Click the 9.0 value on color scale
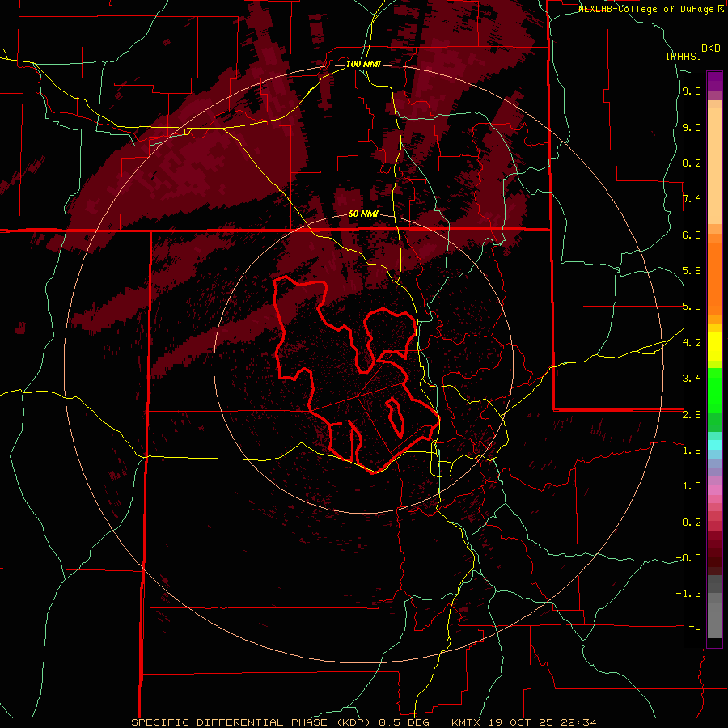728x728 pixels. 692,127
